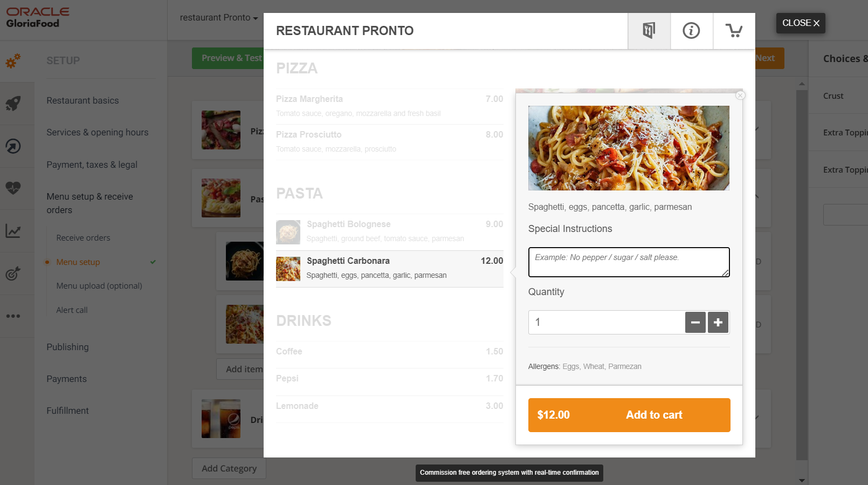Image resolution: width=868 pixels, height=485 pixels.
Task: Expand Menu upload (optional) section
Action: click(x=99, y=285)
